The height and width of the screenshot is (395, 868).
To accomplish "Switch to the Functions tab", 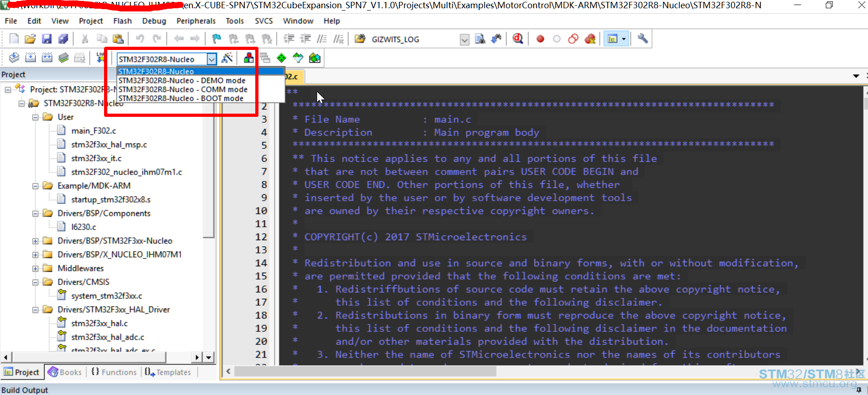I will coord(114,372).
